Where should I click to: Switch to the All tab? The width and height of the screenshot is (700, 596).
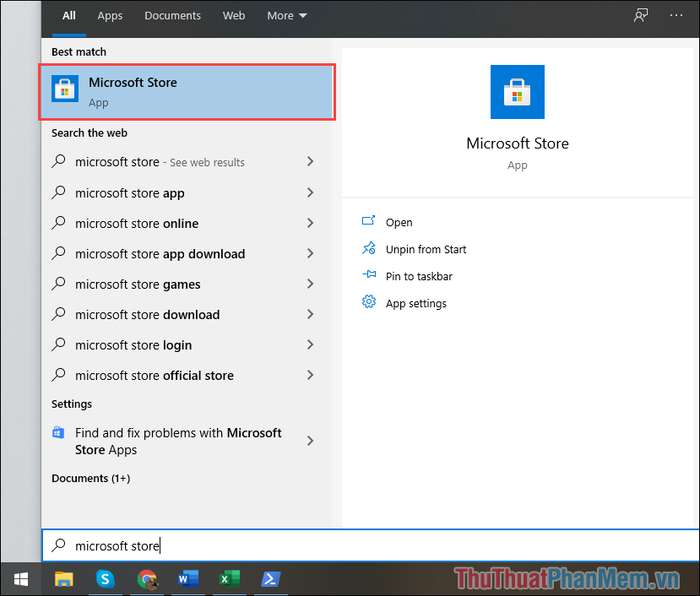[x=69, y=16]
